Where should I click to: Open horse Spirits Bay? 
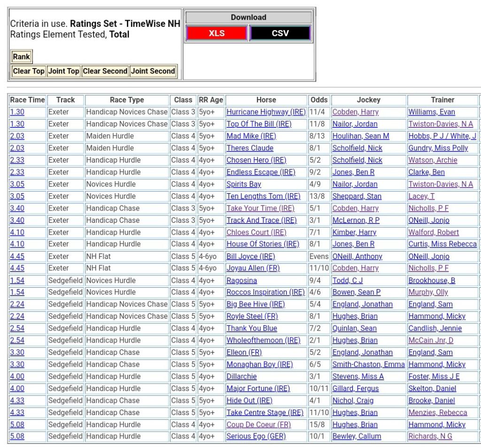244,184
